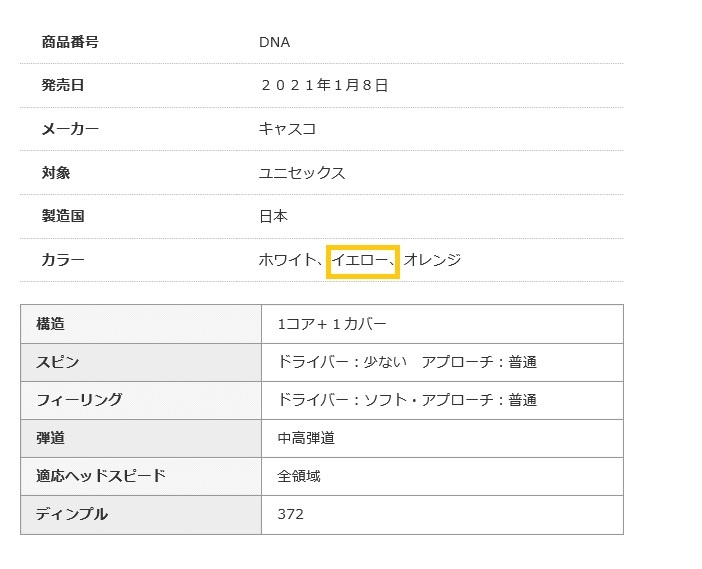Click the オレンジ color text

(x=432, y=260)
